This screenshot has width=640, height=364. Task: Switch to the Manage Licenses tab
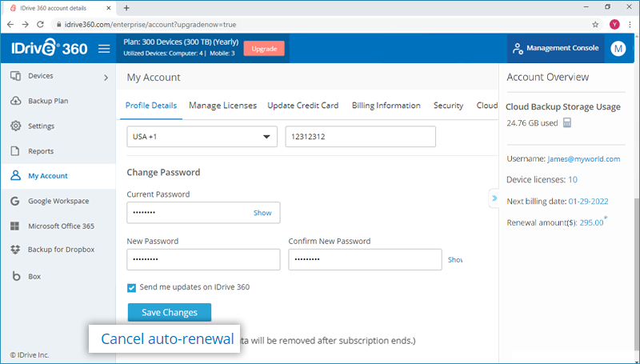coord(222,106)
